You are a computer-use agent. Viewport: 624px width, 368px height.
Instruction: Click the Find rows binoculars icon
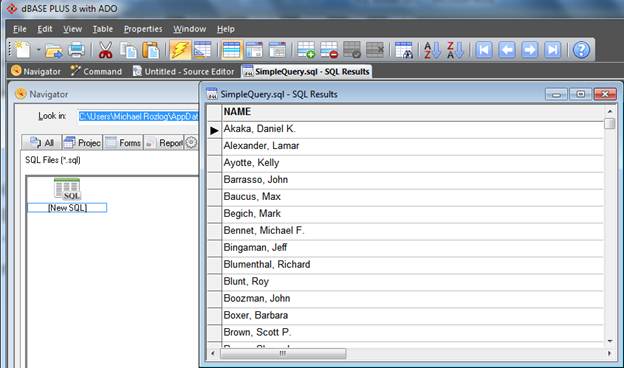coord(404,50)
